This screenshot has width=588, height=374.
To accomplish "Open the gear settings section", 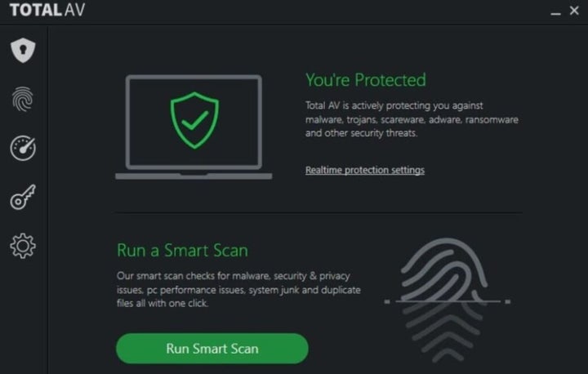I will 23,246.
